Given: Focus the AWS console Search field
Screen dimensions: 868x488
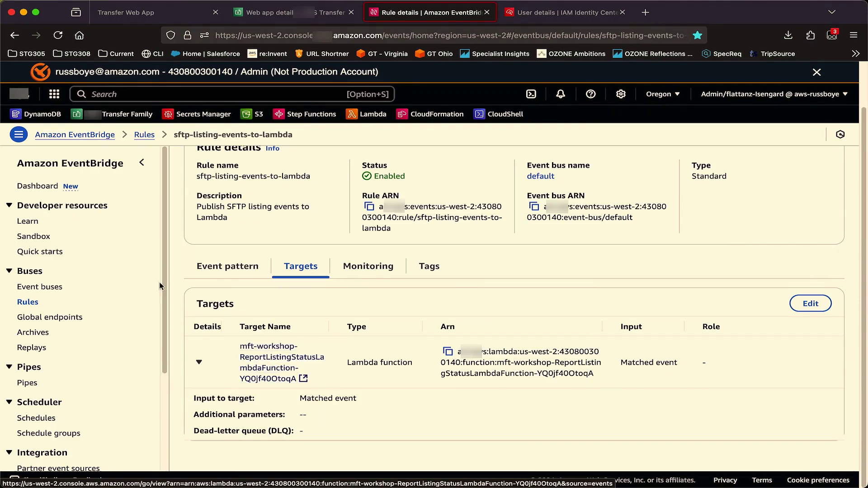Looking at the screenshot, I should [232, 94].
